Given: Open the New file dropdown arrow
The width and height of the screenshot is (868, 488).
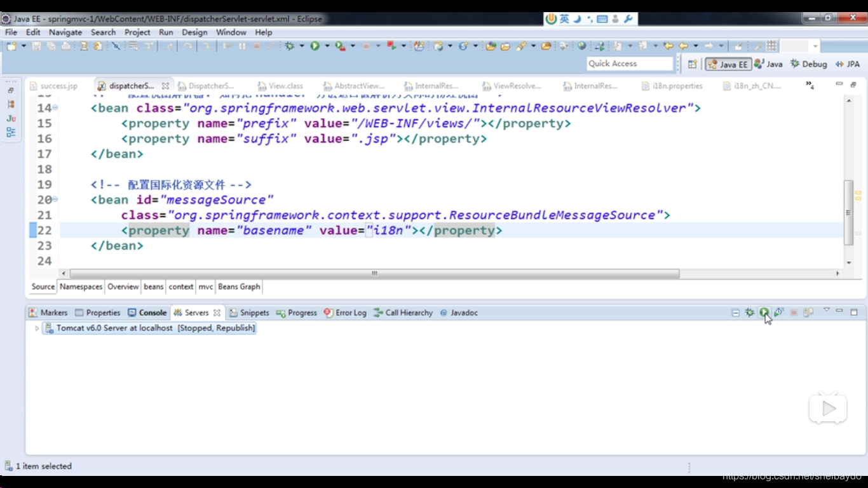Looking at the screenshot, I should pos(24,46).
